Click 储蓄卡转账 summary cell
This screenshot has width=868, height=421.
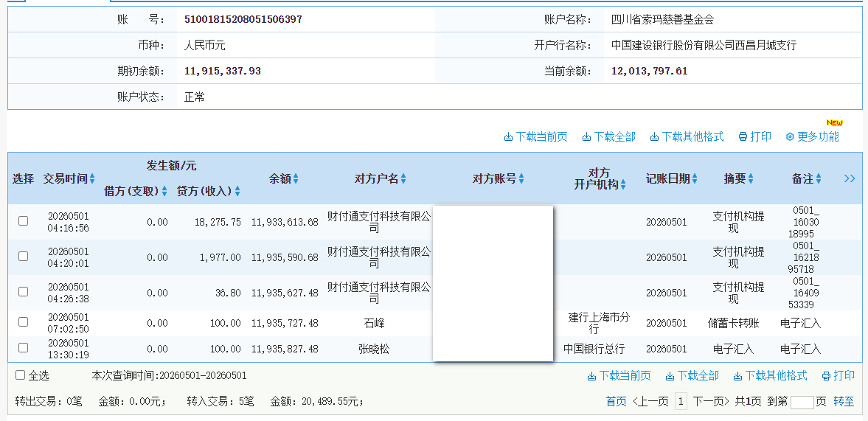(x=734, y=323)
